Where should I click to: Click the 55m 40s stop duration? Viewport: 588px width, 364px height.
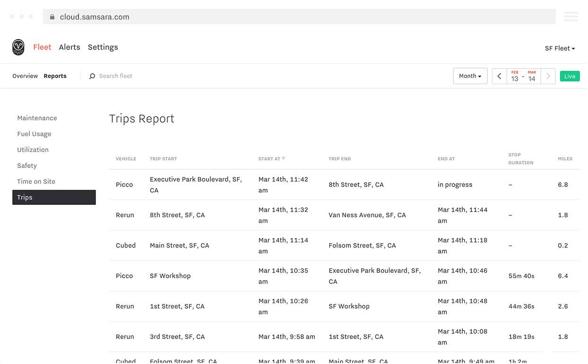pos(521,276)
